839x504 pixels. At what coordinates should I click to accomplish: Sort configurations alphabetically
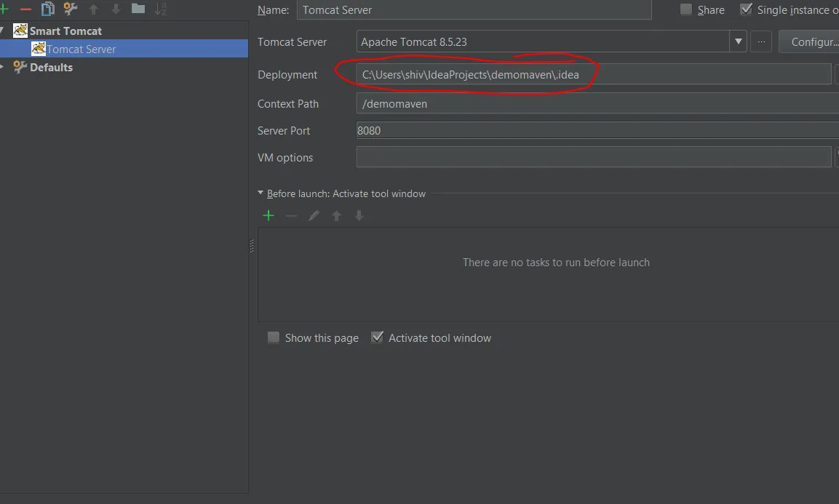coord(161,9)
